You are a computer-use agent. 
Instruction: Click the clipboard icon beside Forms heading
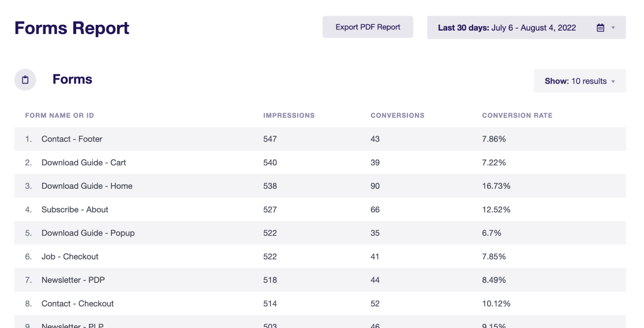[25, 80]
